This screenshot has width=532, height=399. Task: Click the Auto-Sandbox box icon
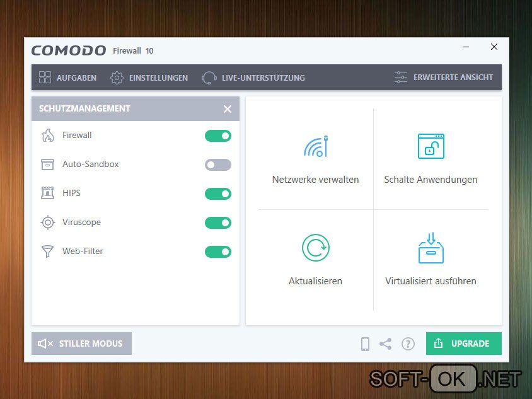point(47,165)
